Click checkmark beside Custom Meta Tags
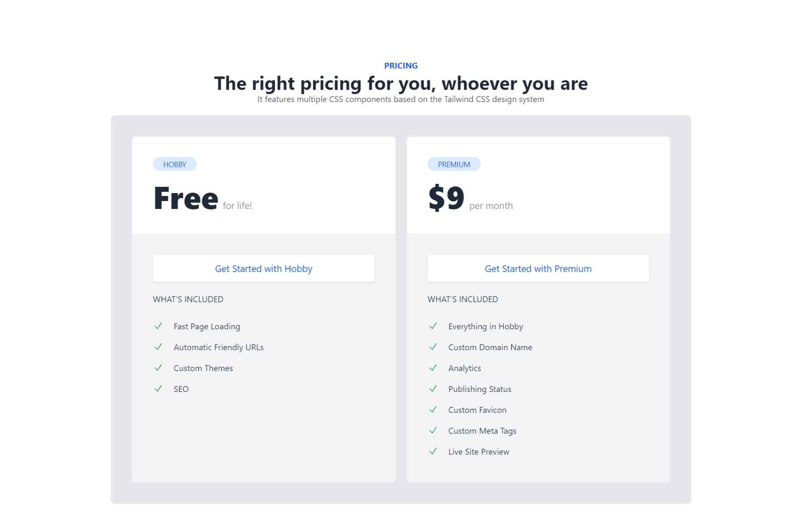 [x=433, y=430]
